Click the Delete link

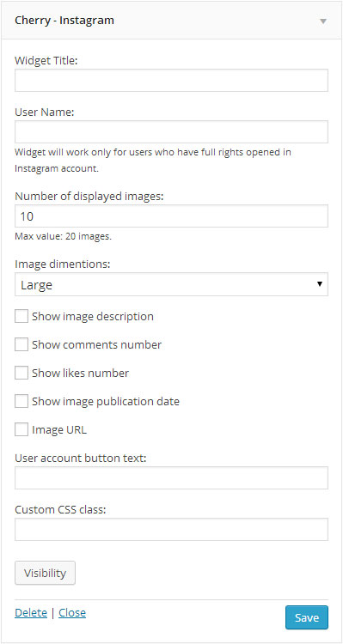pos(31,613)
